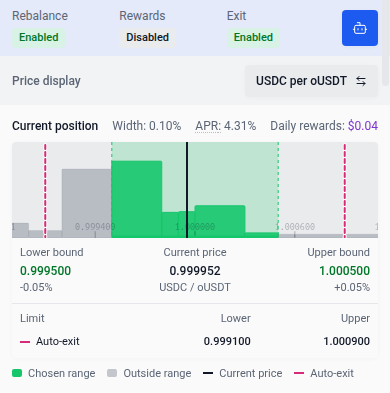This screenshot has width=390, height=393.
Task: Click the auto-exit lower value 0.999100
Action: pyautogui.click(x=227, y=341)
